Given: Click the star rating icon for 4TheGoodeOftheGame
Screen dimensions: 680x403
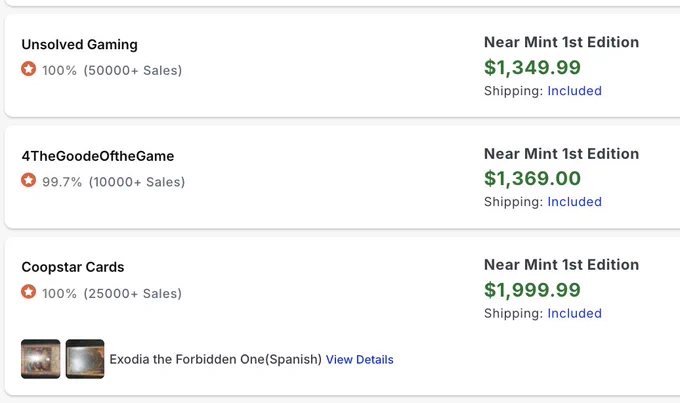Looking at the screenshot, I should pyautogui.click(x=29, y=180).
